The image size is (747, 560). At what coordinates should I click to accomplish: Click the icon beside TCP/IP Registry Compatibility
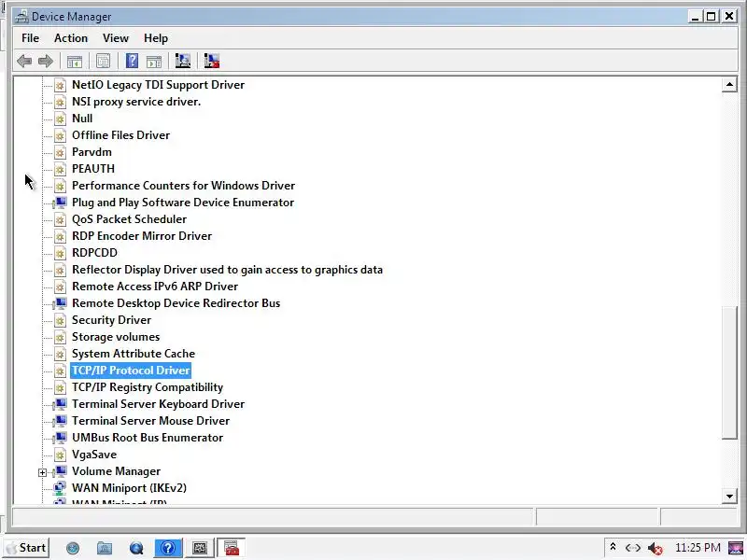(60, 387)
